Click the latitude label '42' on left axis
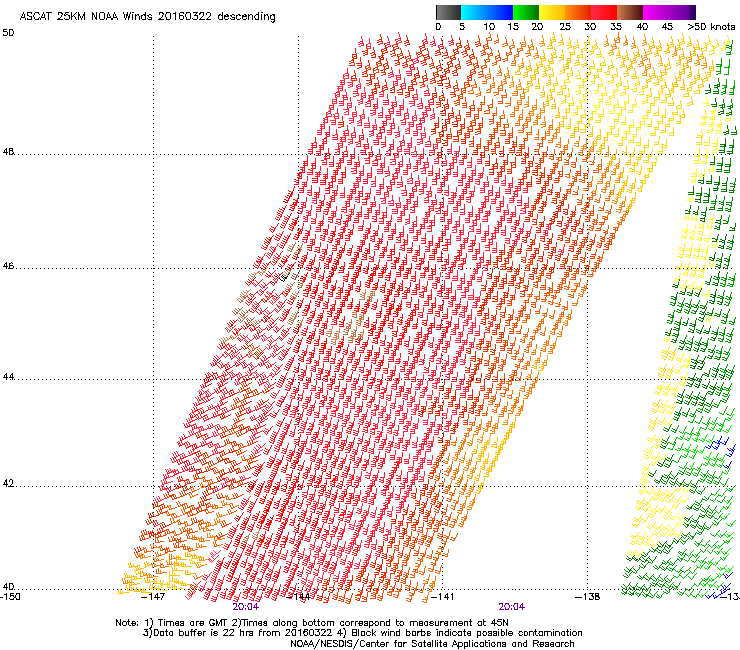The width and height of the screenshot is (740, 650). [8, 484]
